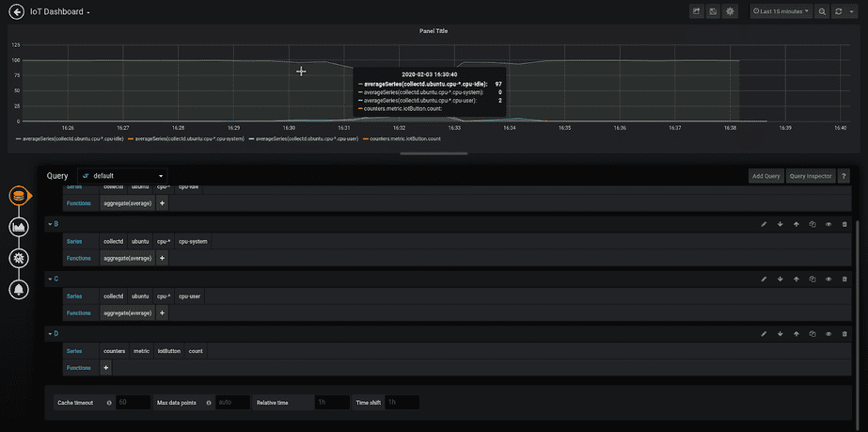The width and height of the screenshot is (868, 432).
Task: Open the Visualization tab in the sidebar
Action: (x=18, y=227)
